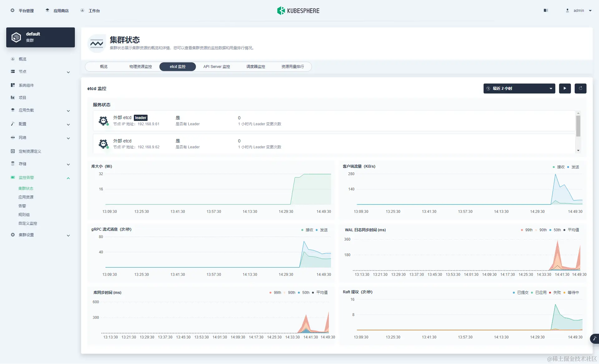Open the 最近 2 小时 time range dropdown

[x=519, y=89]
